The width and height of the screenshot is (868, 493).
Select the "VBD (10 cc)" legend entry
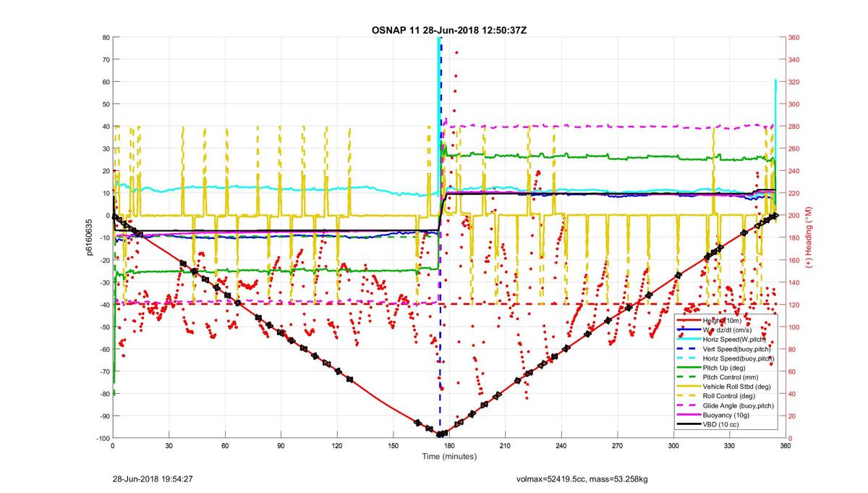coord(721,425)
